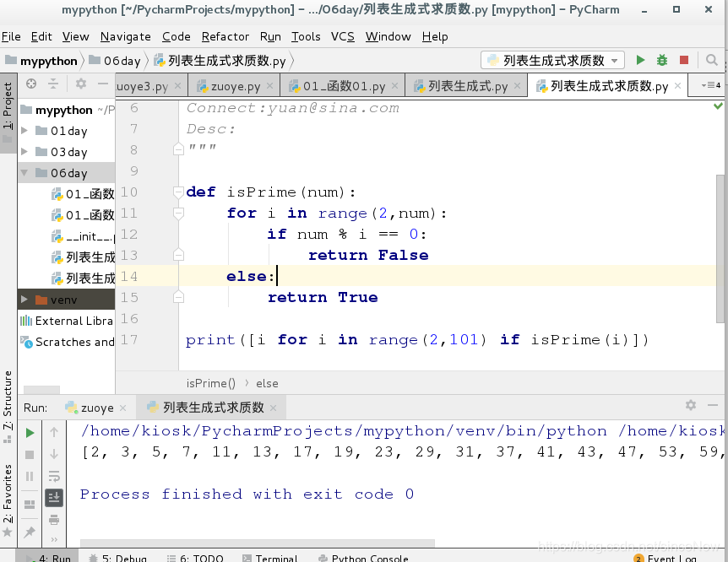Switch to zuoye.py editor tab
The image size is (728, 562).
click(x=234, y=86)
